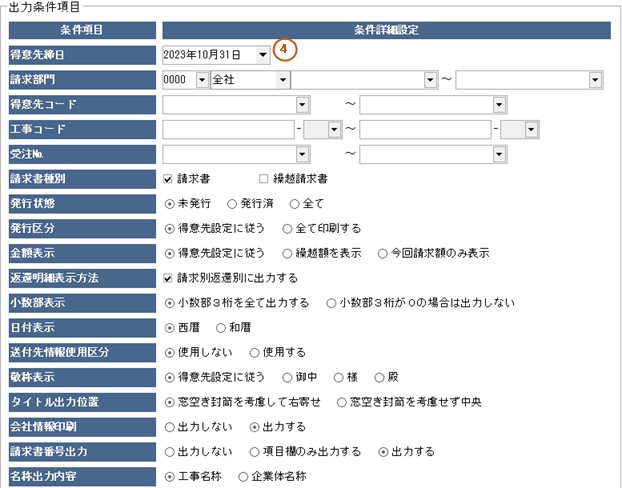Screen dimensions: 622x488
Task: Expand the 請求部門 code 0000 dropdown
Action: 201,79
